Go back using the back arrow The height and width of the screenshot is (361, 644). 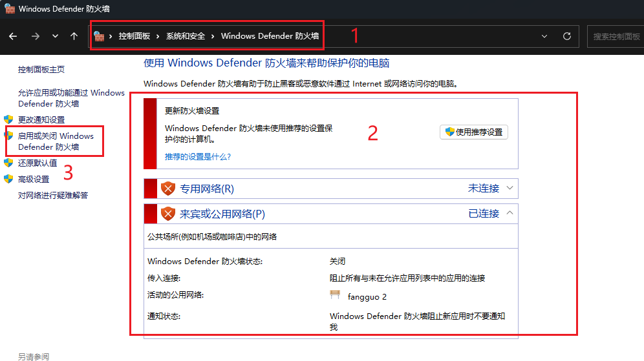click(x=13, y=36)
